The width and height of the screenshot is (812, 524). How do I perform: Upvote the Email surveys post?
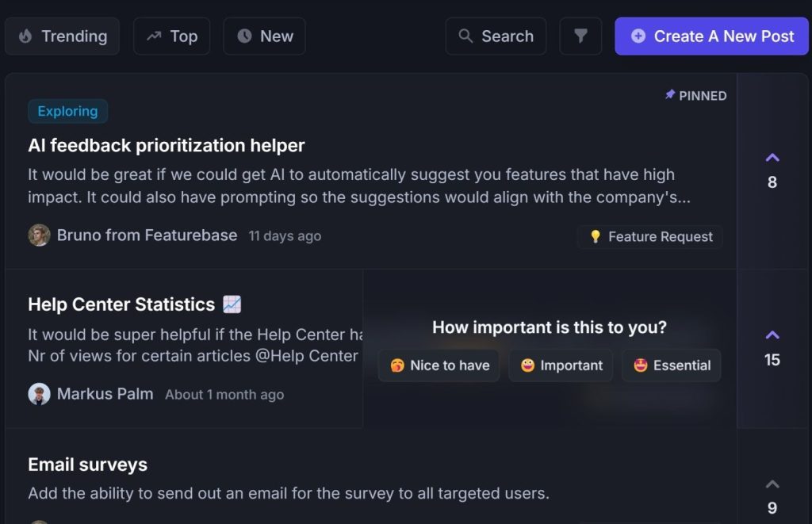pos(772,484)
